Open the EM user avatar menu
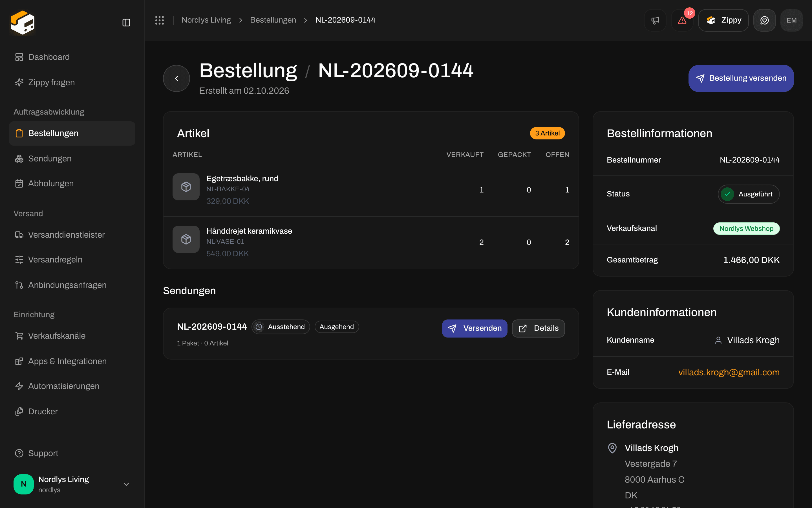Screen dimensions: 812x508 pyautogui.click(x=791, y=20)
